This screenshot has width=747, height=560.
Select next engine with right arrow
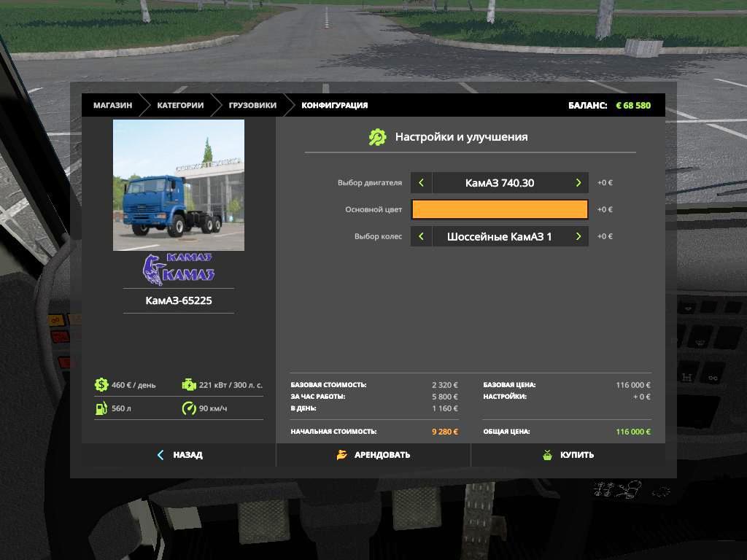point(578,183)
